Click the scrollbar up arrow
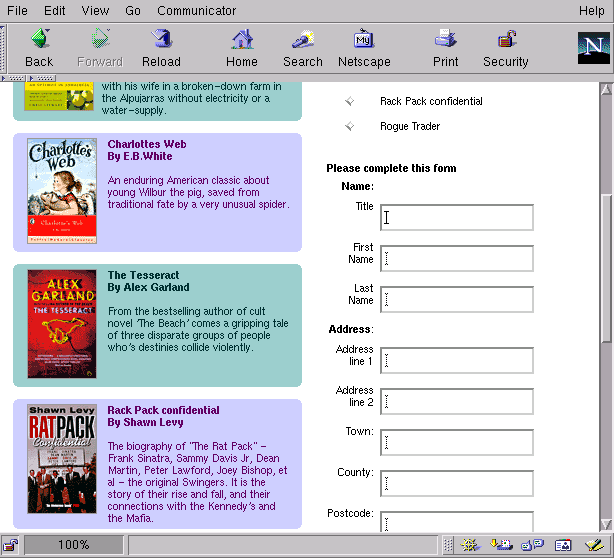 point(607,89)
